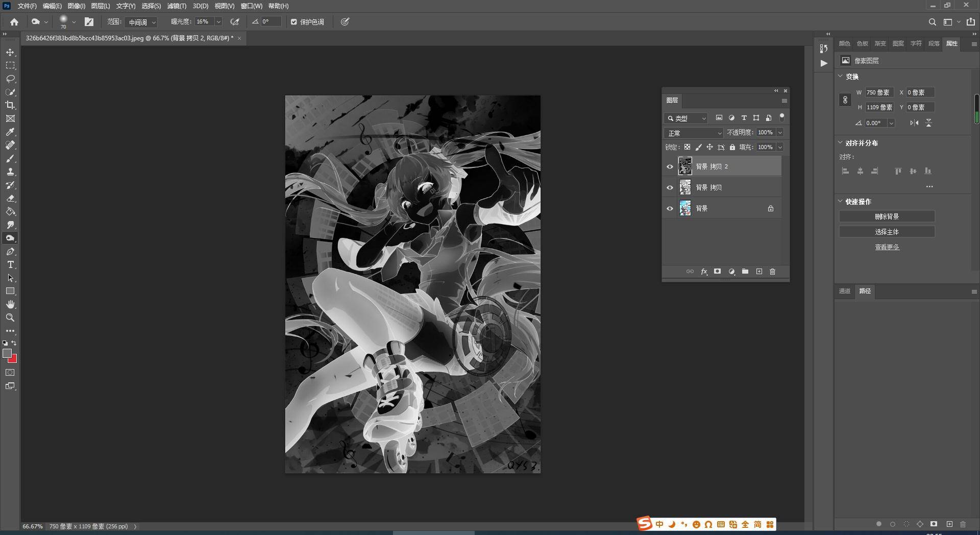Select the Path Selection tool
The height and width of the screenshot is (535, 980).
tap(10, 278)
